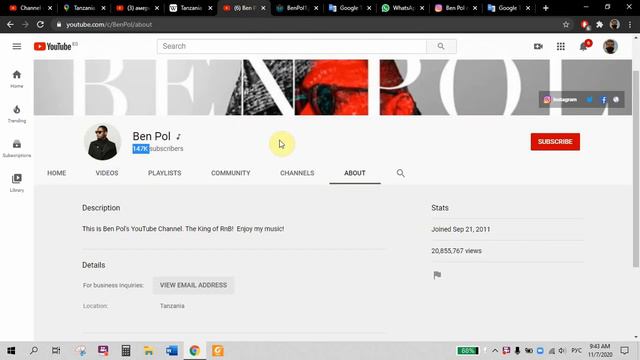Open Microsoft Word from the taskbar
The width and height of the screenshot is (640, 360).
pos(172,351)
